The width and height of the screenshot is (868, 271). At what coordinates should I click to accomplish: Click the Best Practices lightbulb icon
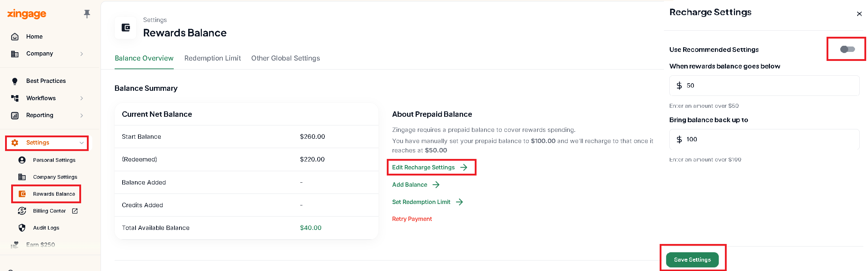[x=15, y=81]
